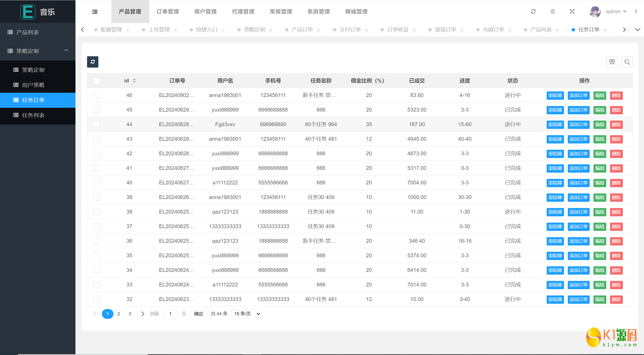Click the table search magnifier icon

coord(627,62)
